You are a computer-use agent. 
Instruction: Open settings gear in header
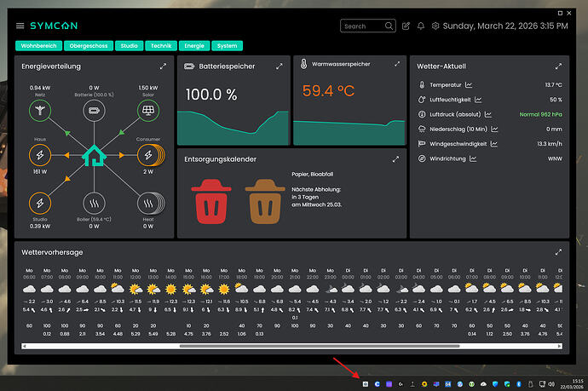click(x=435, y=26)
